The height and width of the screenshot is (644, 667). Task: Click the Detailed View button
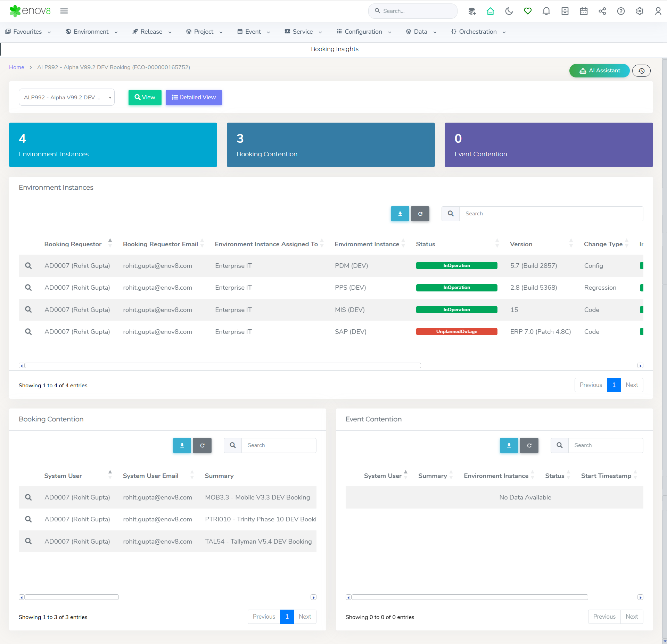pyautogui.click(x=193, y=97)
